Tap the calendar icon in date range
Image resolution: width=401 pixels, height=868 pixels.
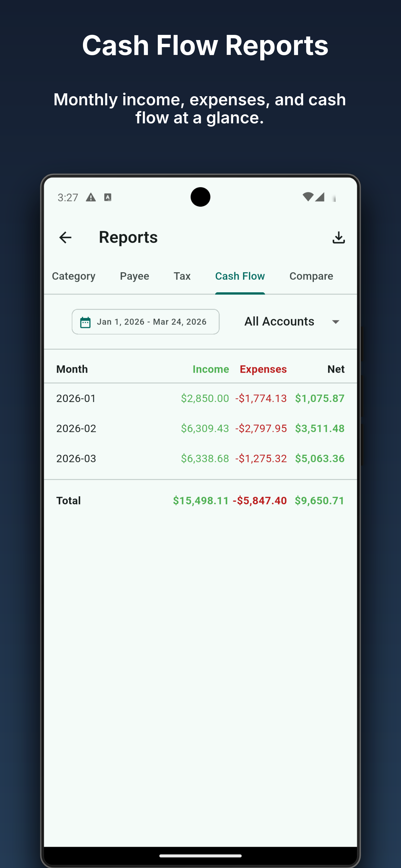click(x=85, y=322)
